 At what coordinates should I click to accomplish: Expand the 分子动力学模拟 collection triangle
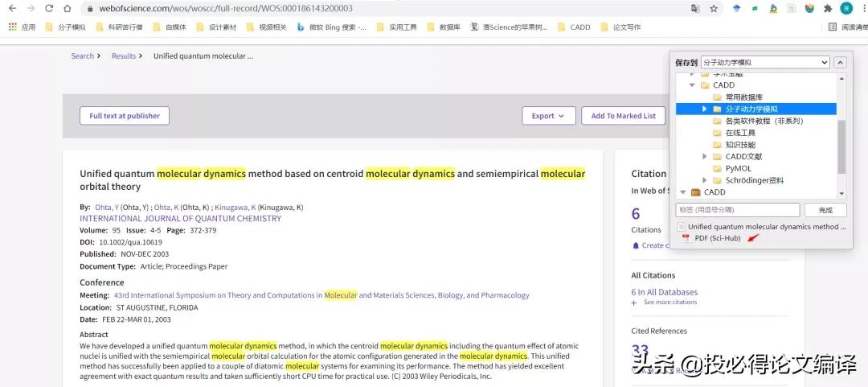coord(705,109)
